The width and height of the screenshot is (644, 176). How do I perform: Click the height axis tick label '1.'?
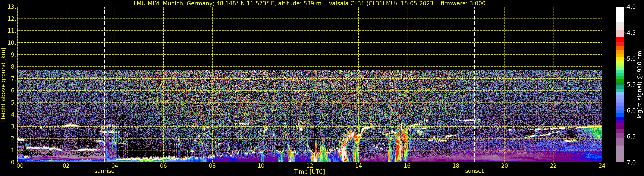tap(13, 150)
